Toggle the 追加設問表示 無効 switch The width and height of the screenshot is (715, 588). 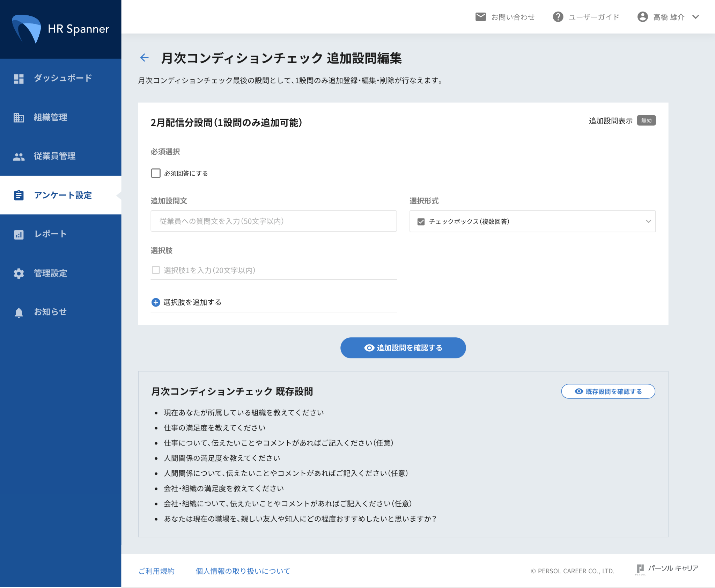point(646,120)
